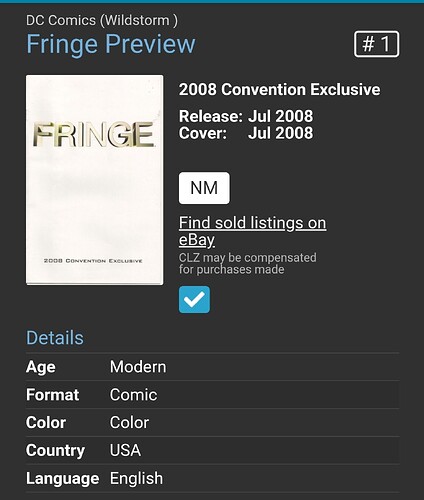Tap the FRINGE logo on cover image

point(94,135)
